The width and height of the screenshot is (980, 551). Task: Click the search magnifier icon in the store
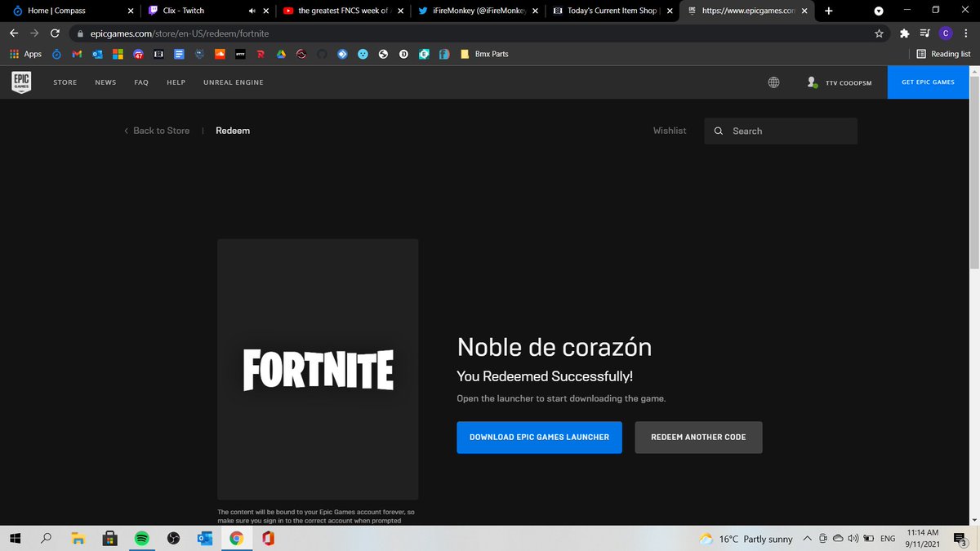coord(719,131)
